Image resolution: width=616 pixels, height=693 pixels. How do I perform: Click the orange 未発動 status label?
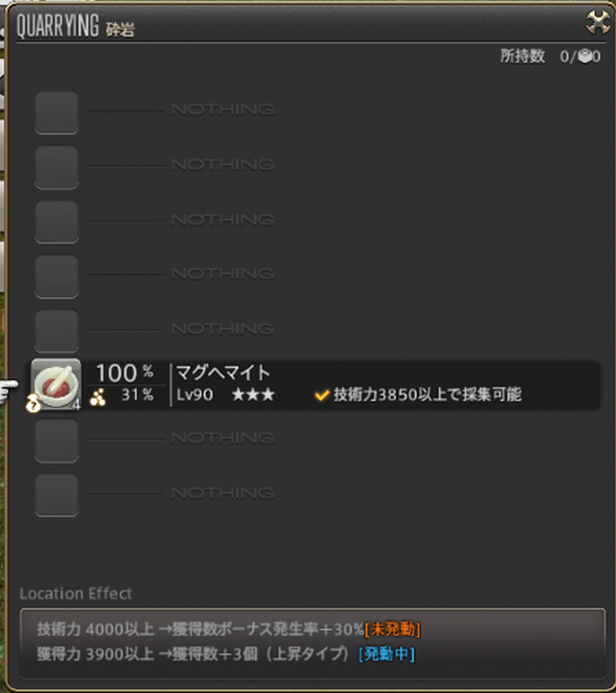point(392,629)
